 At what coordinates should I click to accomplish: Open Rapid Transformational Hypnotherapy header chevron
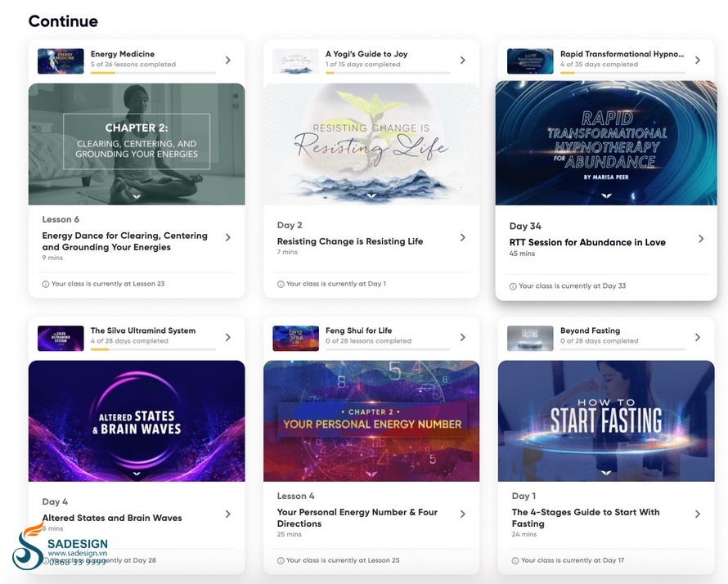698,61
